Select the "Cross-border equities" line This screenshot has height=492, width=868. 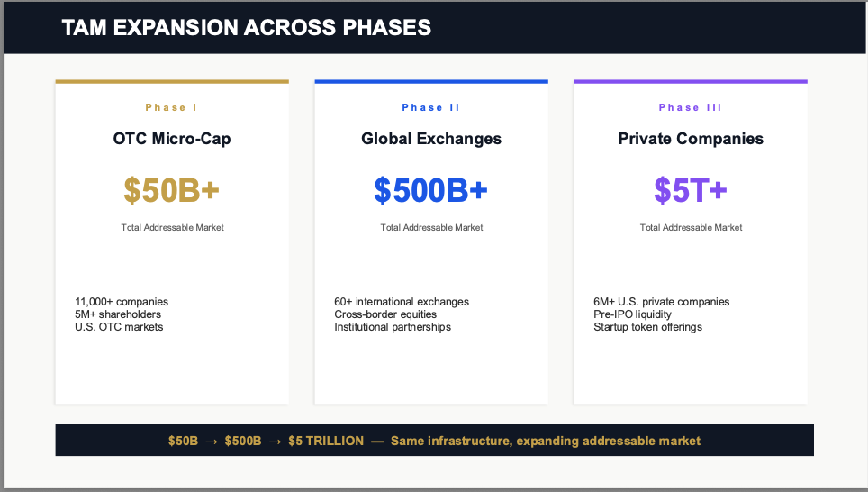point(385,314)
